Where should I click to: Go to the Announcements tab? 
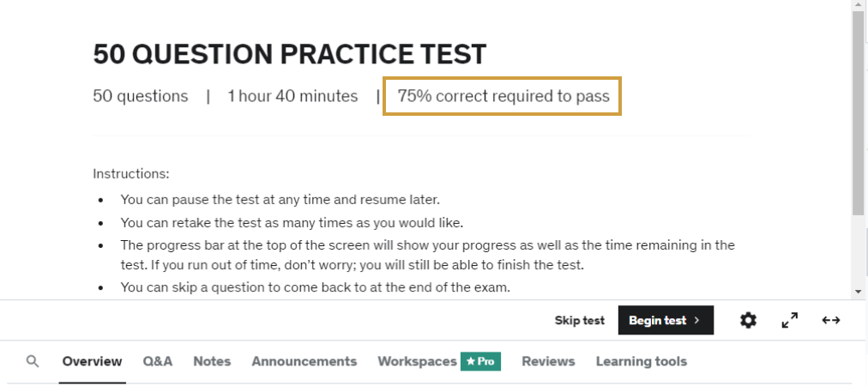click(304, 361)
